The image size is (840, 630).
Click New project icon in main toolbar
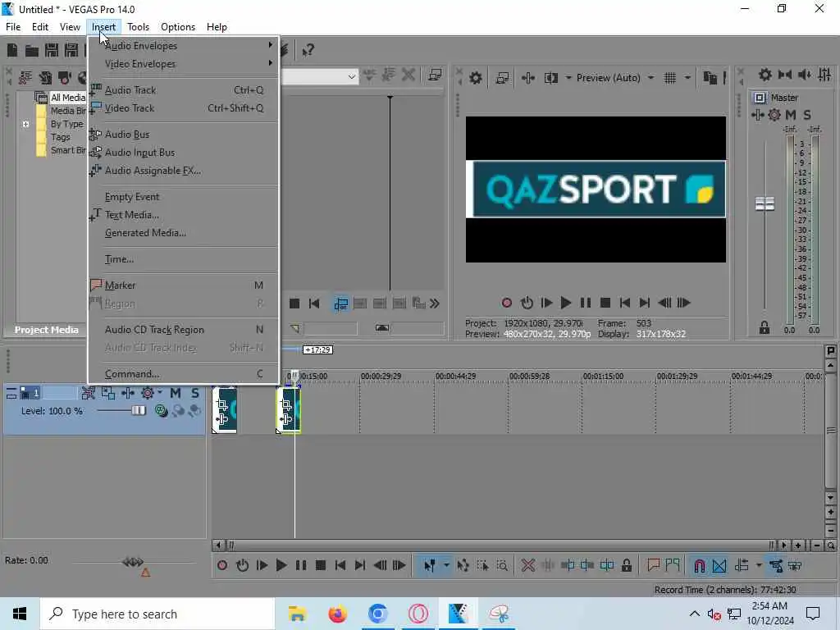tap(11, 50)
